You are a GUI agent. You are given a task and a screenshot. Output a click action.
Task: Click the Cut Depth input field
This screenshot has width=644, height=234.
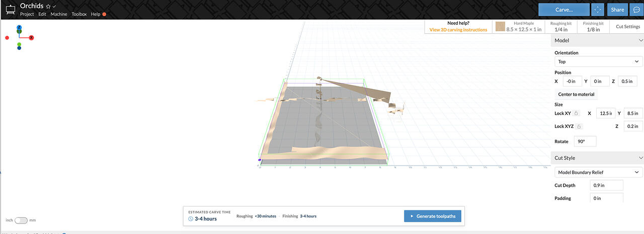[x=607, y=185]
